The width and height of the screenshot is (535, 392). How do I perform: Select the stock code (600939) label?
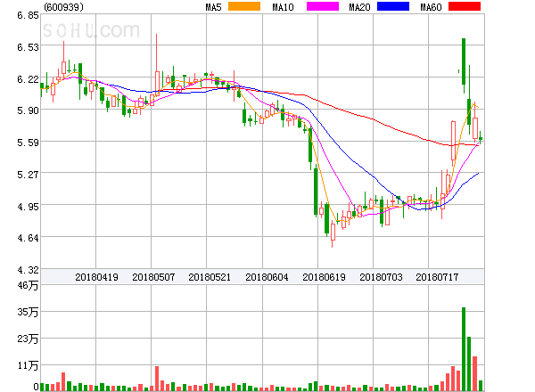pos(63,7)
